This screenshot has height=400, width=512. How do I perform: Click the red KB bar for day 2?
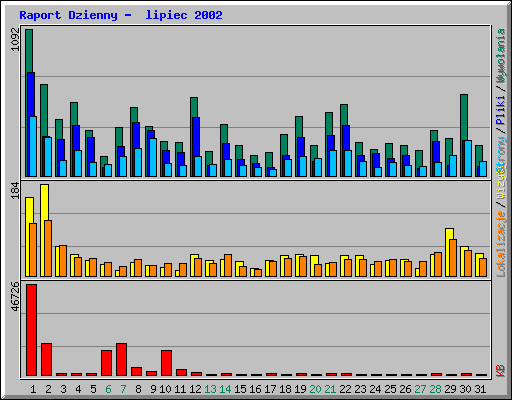[x=46, y=359]
